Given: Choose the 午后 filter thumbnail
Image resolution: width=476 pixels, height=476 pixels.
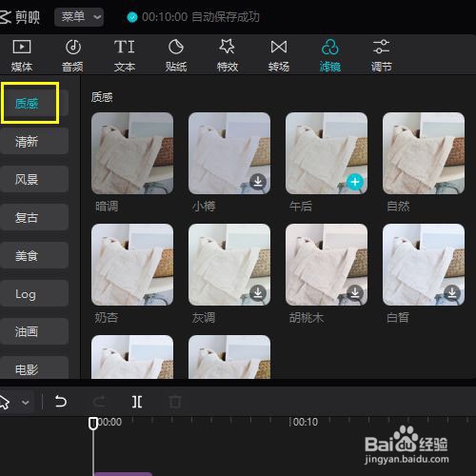Looking at the screenshot, I should 327,153.
